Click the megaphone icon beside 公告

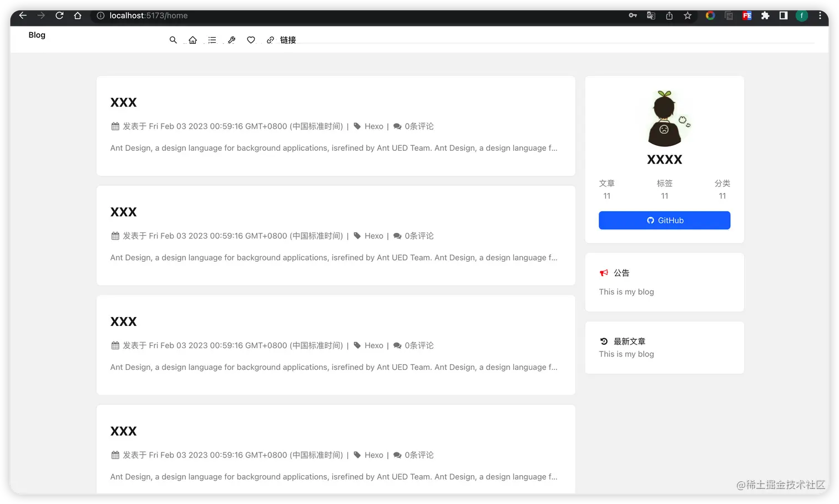[604, 272]
